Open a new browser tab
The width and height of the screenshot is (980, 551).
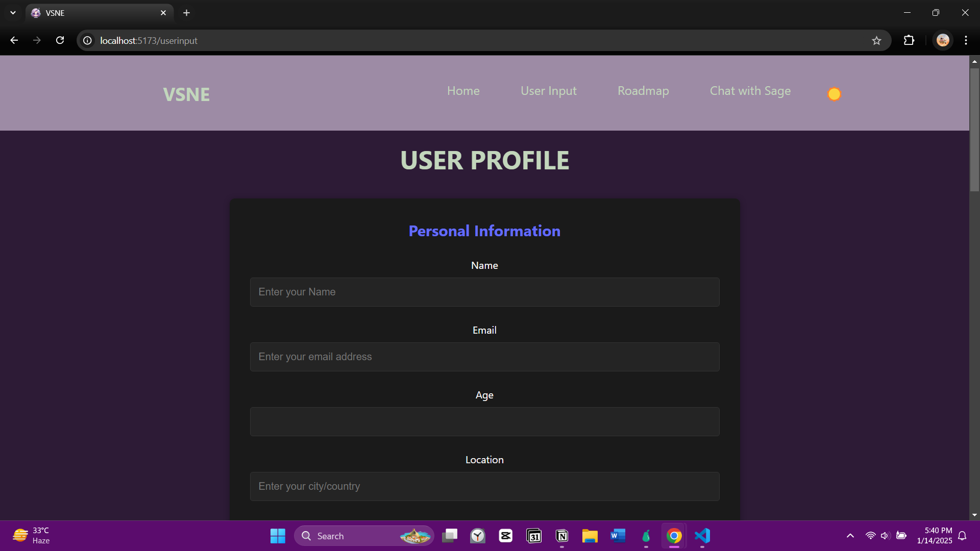tap(186, 13)
